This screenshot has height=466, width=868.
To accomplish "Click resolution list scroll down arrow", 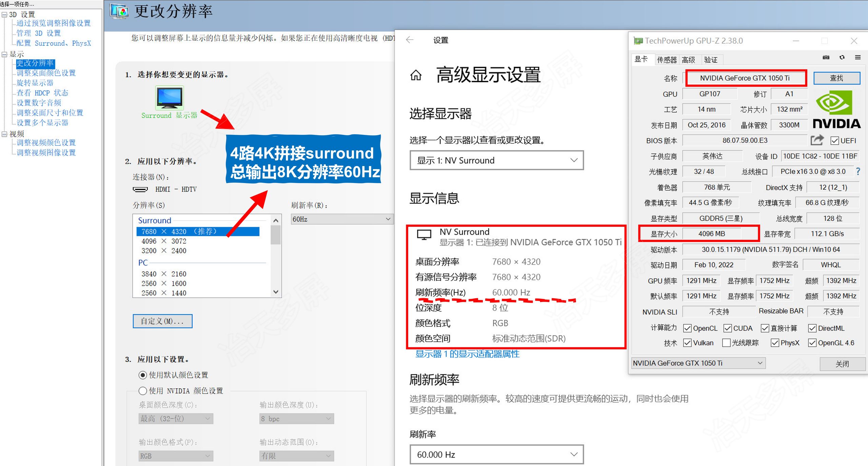I will tap(276, 292).
